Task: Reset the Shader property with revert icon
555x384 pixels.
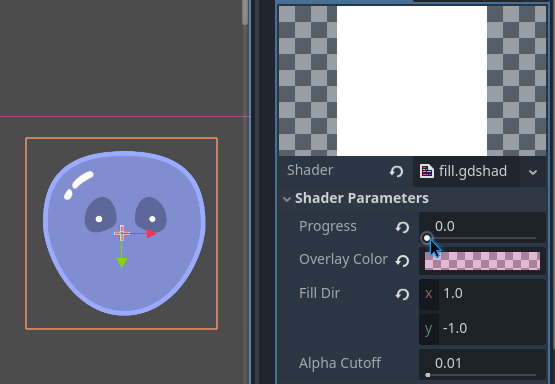Action: (396, 172)
